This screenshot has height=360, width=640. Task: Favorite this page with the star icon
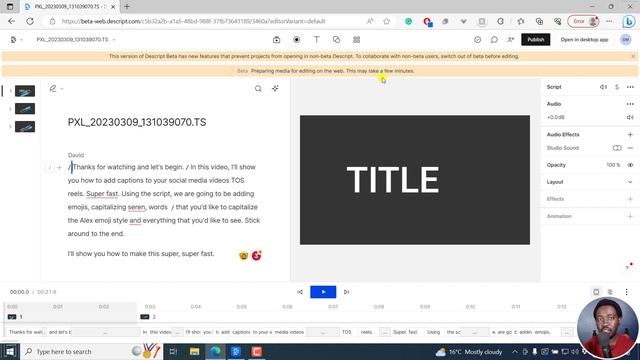387,21
